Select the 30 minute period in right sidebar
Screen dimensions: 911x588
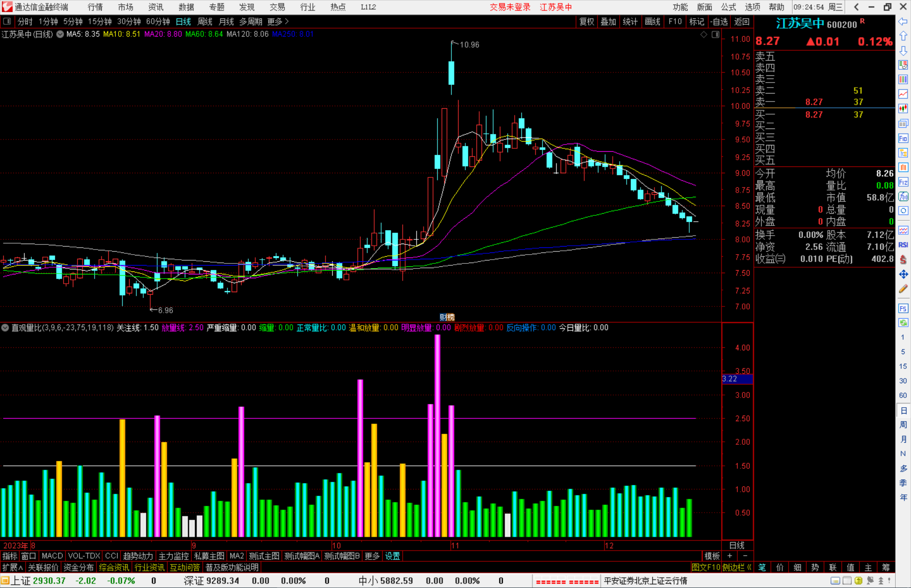(x=903, y=381)
